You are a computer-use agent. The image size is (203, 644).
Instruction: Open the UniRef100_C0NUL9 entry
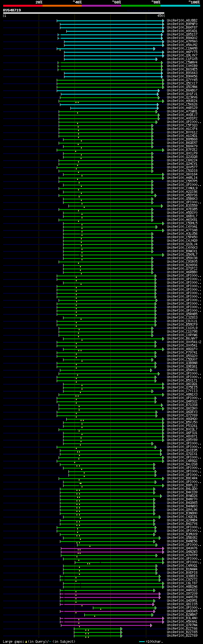pos(182,188)
